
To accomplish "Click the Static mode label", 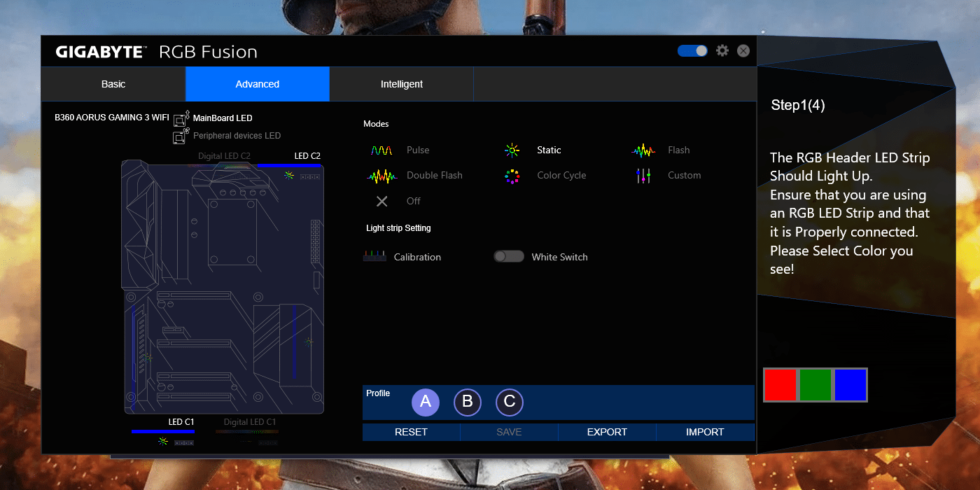I will pyautogui.click(x=549, y=150).
